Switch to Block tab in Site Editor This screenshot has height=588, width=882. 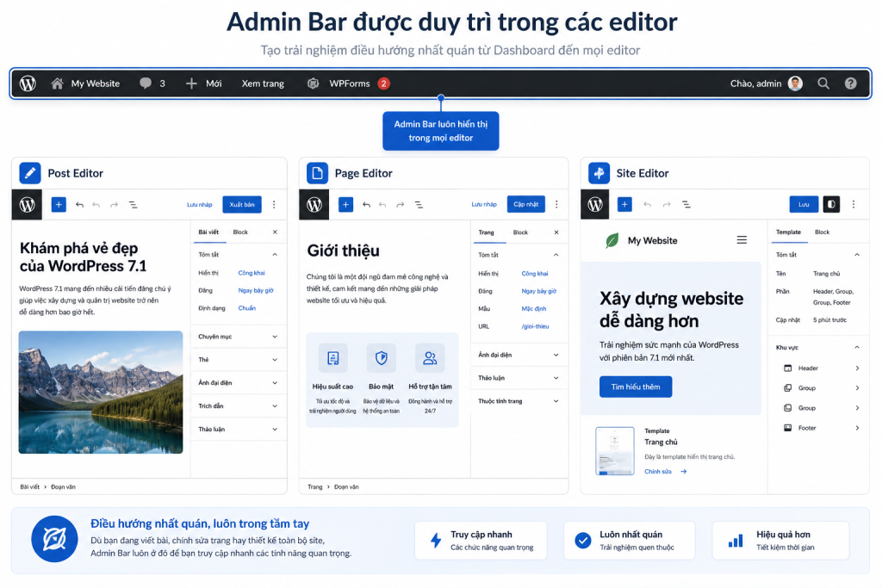pyautogui.click(x=823, y=232)
